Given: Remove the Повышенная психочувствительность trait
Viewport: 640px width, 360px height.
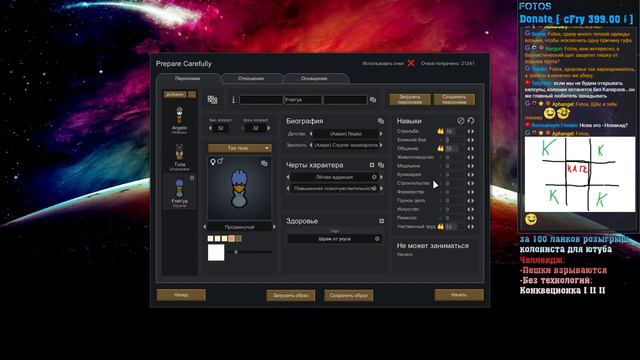Looking at the screenshot, I should [x=374, y=189].
